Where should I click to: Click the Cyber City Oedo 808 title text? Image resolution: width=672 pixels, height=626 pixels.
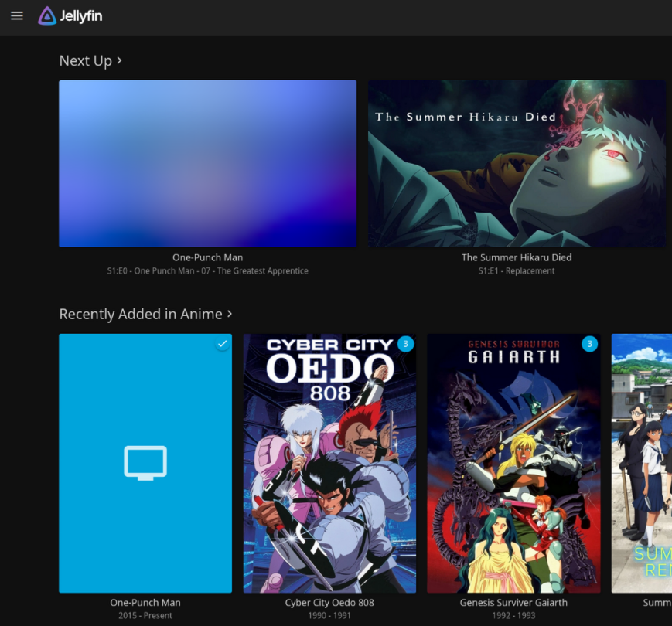tap(329, 603)
